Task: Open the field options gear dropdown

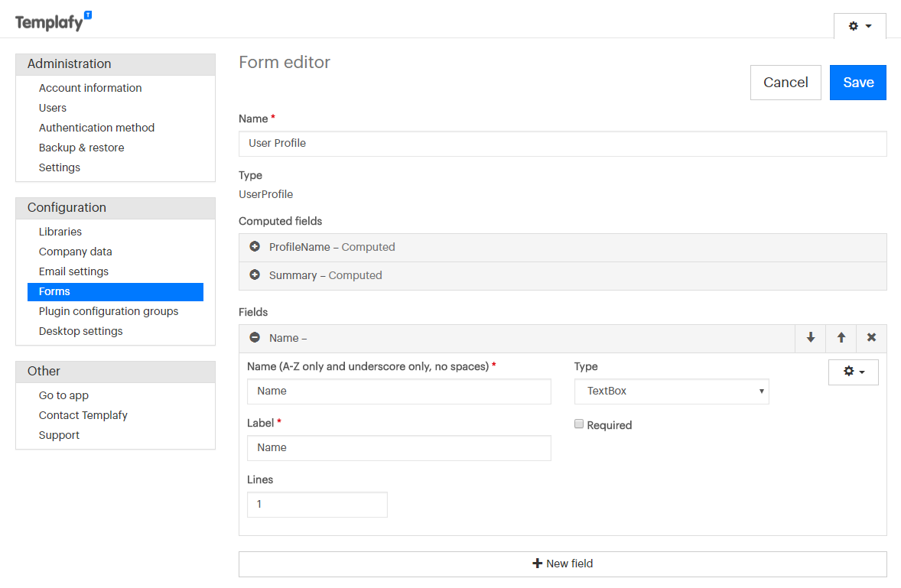Action: 853,372
